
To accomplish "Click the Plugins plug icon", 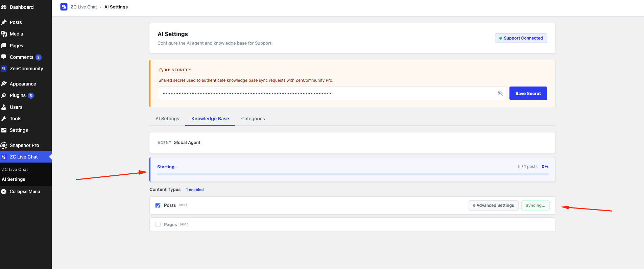I will tap(4, 95).
